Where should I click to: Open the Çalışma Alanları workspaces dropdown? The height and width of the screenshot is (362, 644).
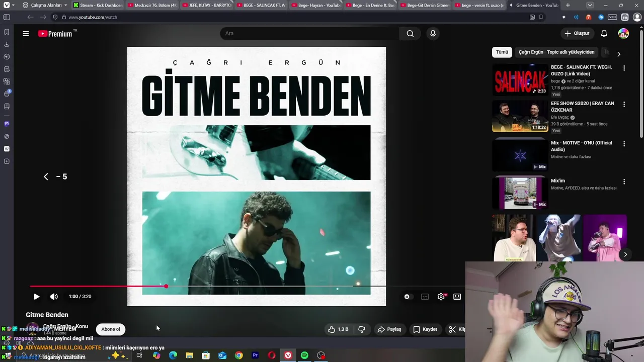click(45, 5)
